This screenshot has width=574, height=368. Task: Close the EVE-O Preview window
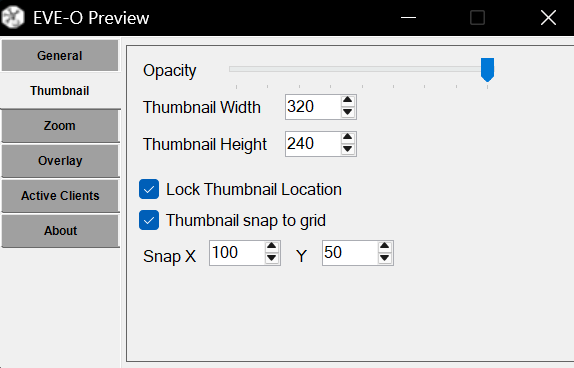pyautogui.click(x=548, y=18)
